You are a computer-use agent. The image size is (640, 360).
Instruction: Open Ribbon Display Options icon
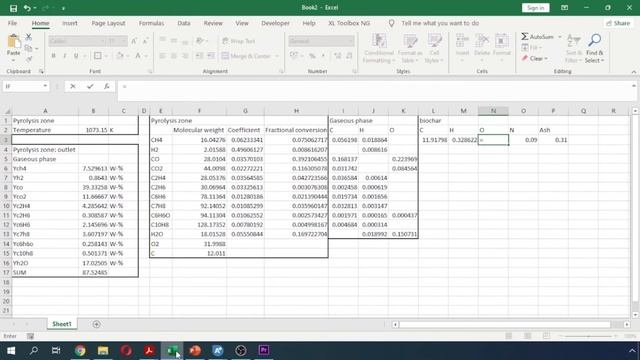[564, 8]
